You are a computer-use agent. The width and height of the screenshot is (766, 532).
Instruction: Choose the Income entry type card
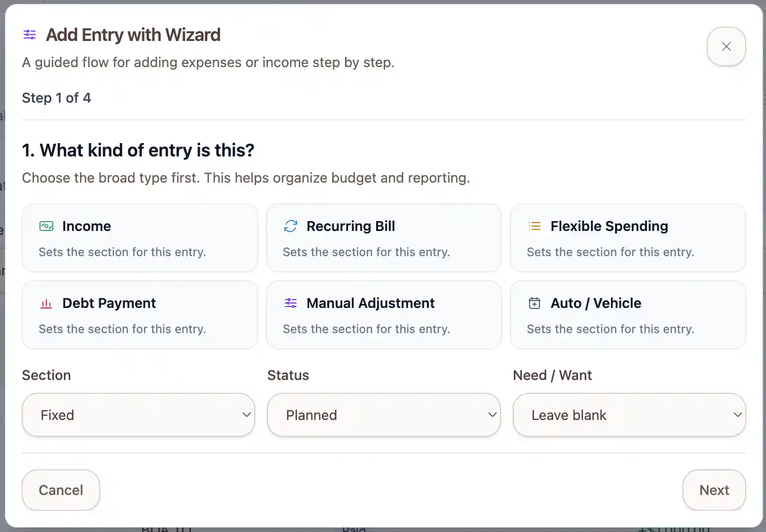coord(140,238)
